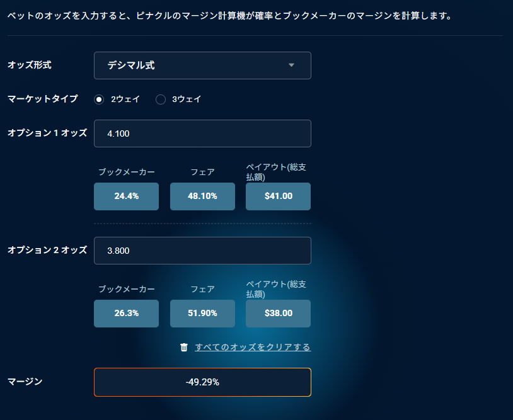Viewport: 513px width, 420px height.
Task: Click the すべてのオッズをクリアする link
Action: point(253,347)
